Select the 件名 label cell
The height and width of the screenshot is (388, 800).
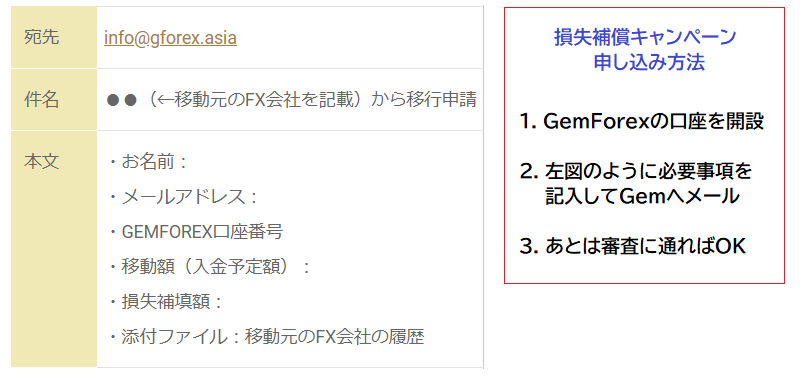pyautogui.click(x=54, y=100)
